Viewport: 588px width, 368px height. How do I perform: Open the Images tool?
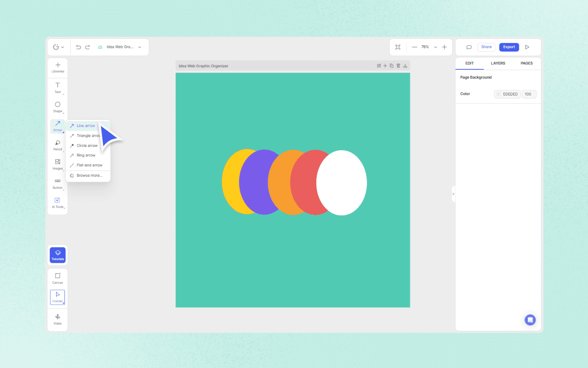[57, 164]
